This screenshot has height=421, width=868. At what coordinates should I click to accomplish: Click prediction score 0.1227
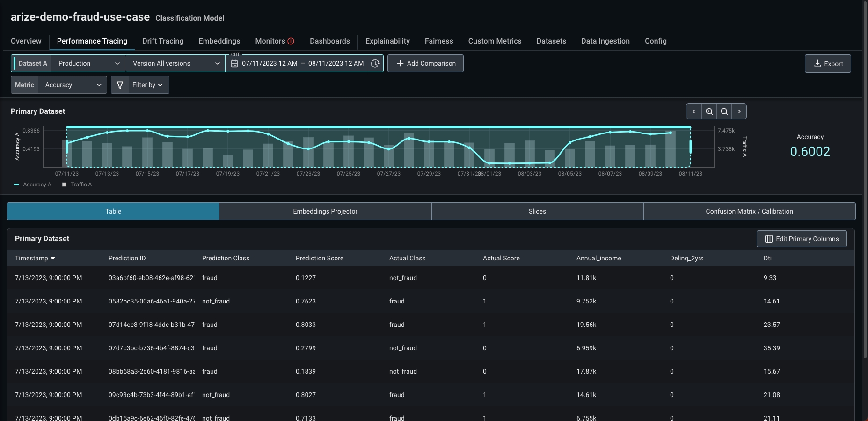coord(306,278)
